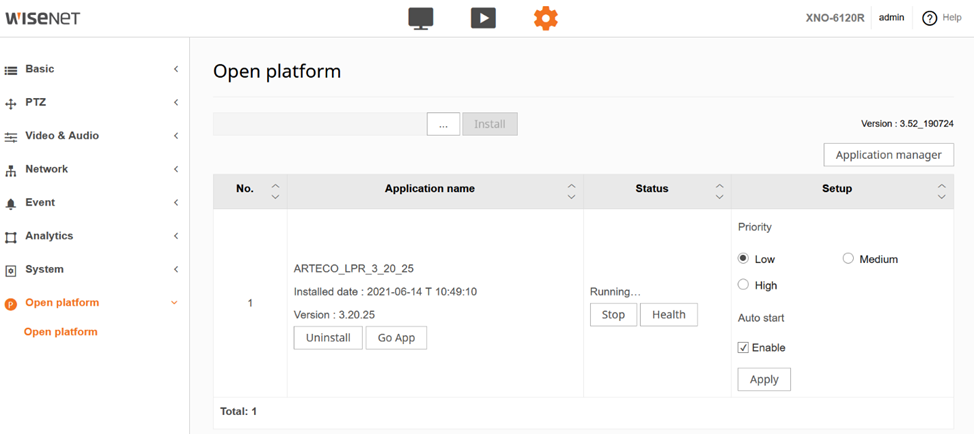This screenshot has width=974, height=434.
Task: Click Uninstall for ARTECO_LPR app
Action: 328,338
